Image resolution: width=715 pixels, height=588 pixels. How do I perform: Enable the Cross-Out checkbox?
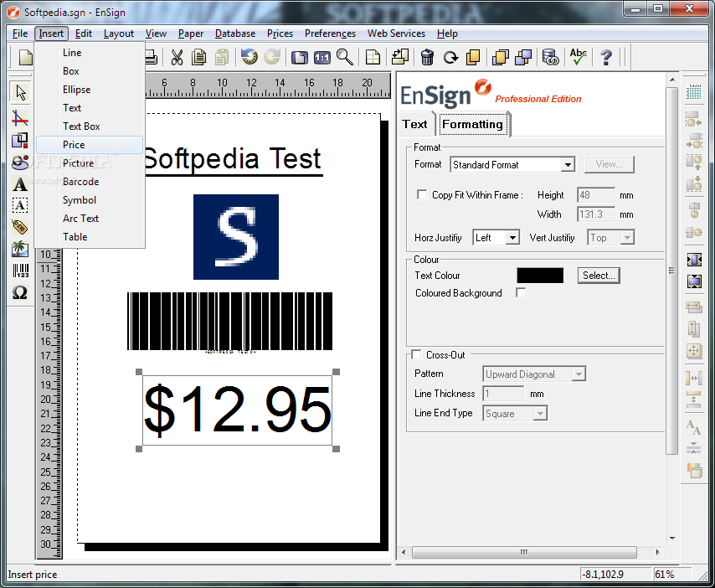(416, 354)
